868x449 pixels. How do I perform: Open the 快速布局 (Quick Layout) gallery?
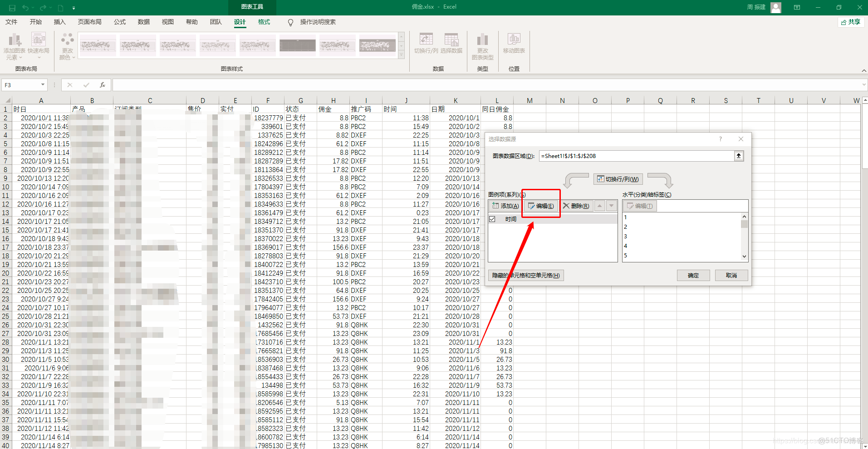coord(39,47)
